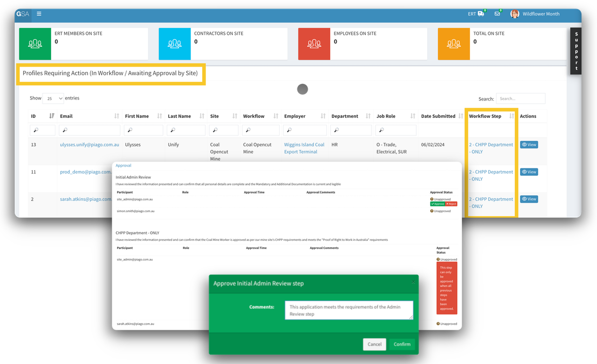This screenshot has height=364, width=597.
Task: Open the hamburger navigation menu
Action: pos(39,14)
